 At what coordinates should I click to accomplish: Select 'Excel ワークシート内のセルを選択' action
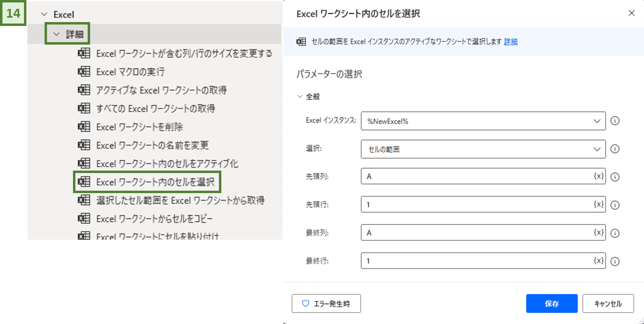click(x=155, y=182)
